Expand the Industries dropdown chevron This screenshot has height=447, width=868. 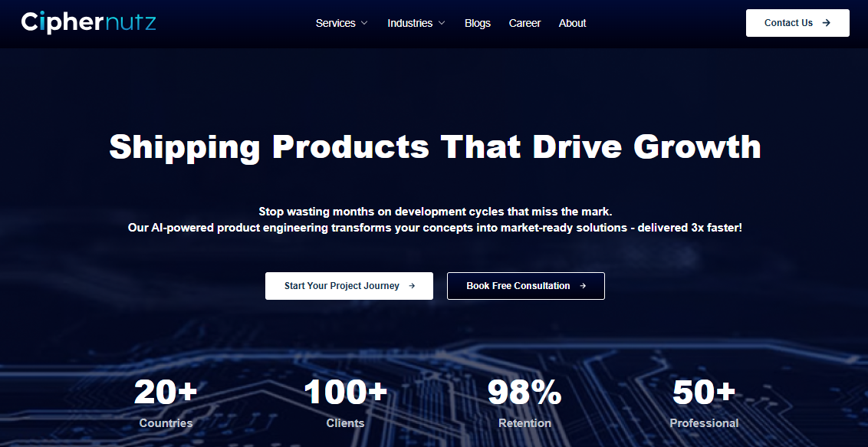(x=441, y=23)
